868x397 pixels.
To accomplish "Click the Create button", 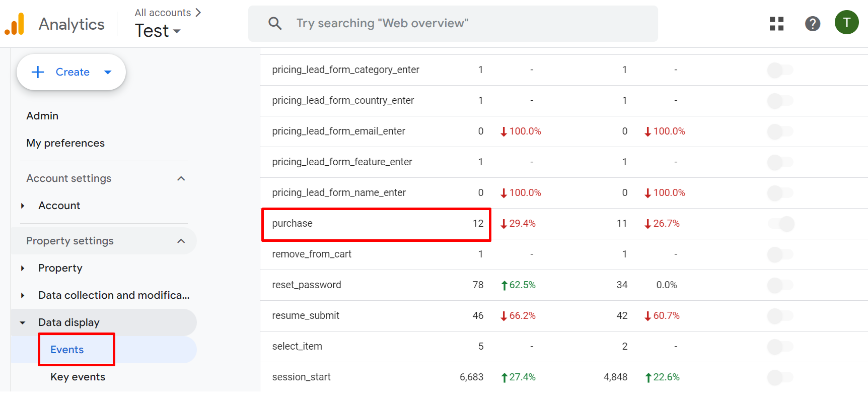I will pyautogui.click(x=71, y=72).
